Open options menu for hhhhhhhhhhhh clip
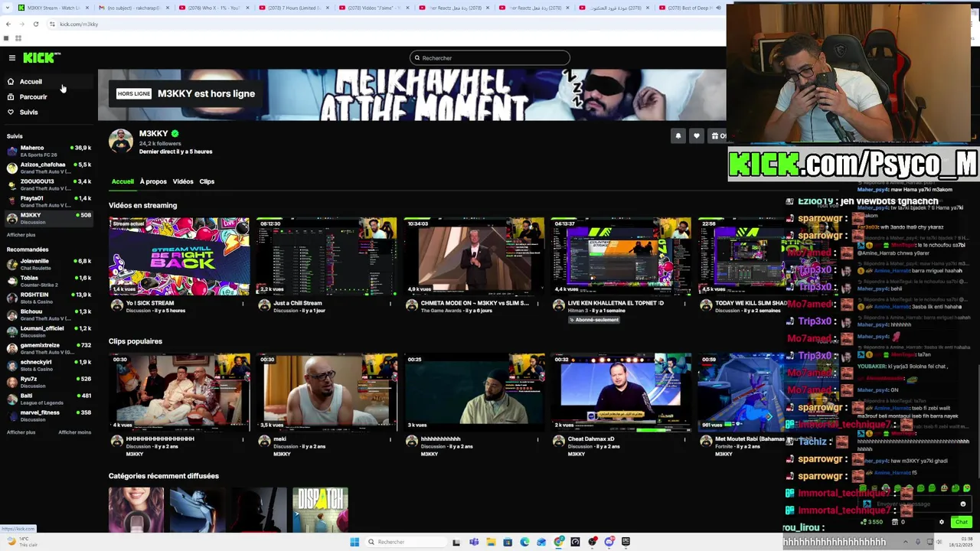The image size is (980, 551). (x=537, y=439)
